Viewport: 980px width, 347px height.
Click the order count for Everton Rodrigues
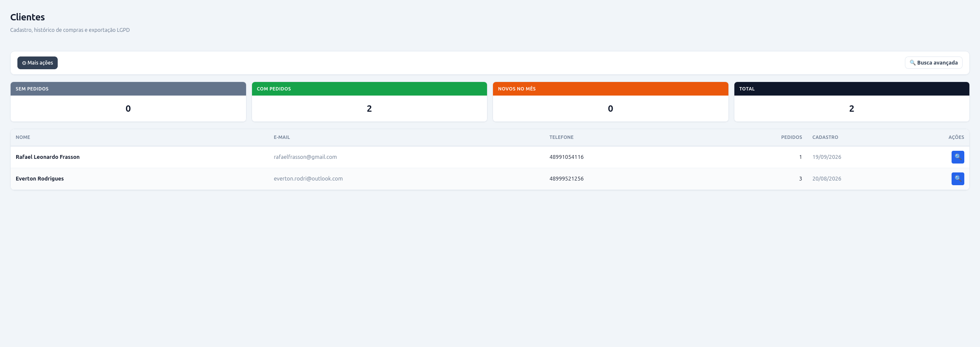(x=801, y=179)
